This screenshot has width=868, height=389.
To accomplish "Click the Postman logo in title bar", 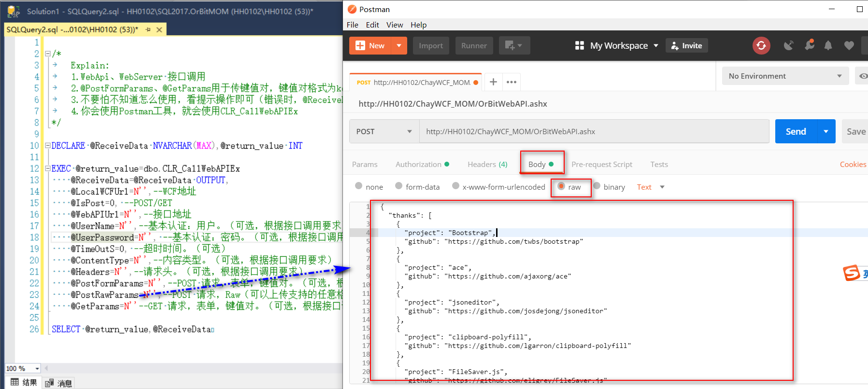I will tap(352, 9).
